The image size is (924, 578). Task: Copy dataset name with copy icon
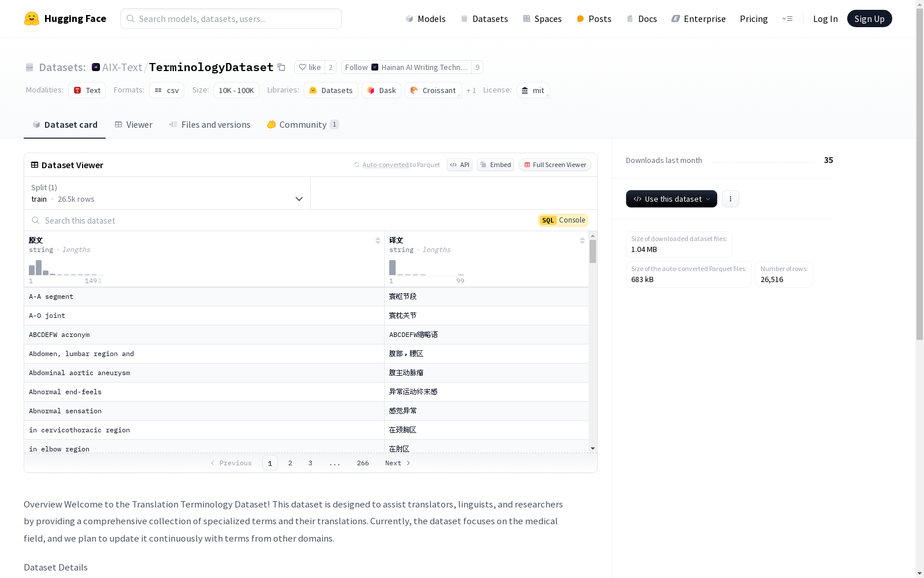pyautogui.click(x=281, y=67)
